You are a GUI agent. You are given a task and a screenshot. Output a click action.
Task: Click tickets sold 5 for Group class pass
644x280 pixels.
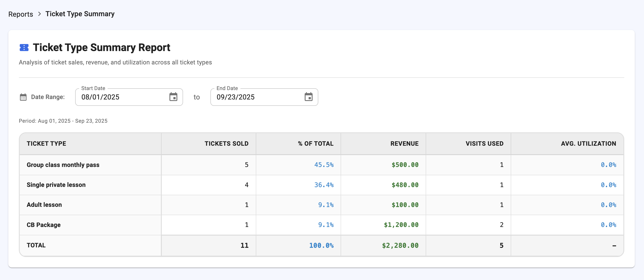pyautogui.click(x=247, y=165)
